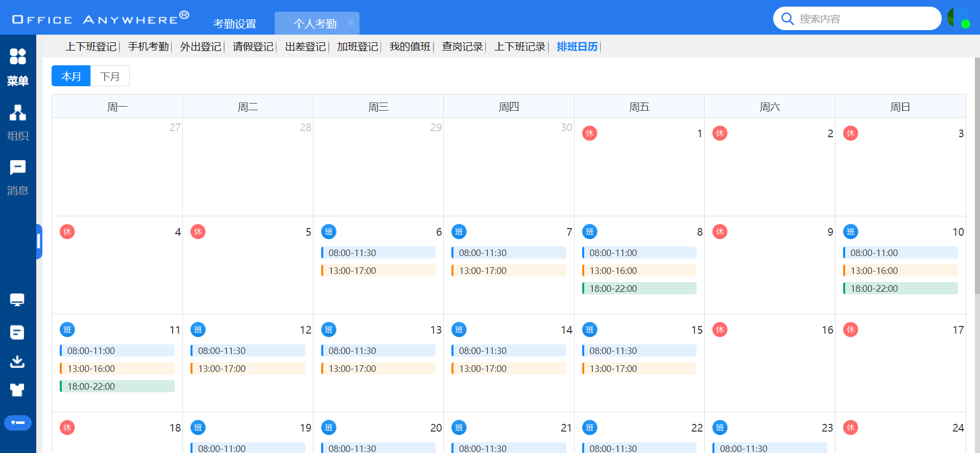
Task: Open 手机考勤 submenu
Action: (x=149, y=47)
